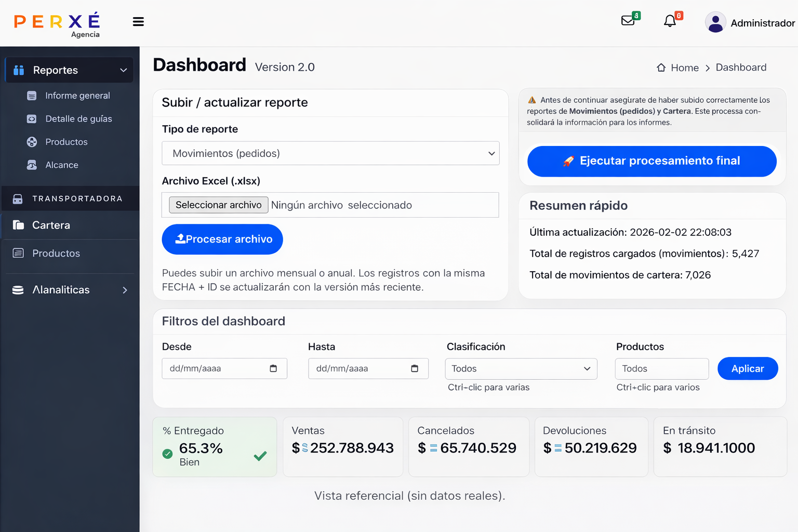Toggle the hamburger sidebar menu

click(x=138, y=22)
